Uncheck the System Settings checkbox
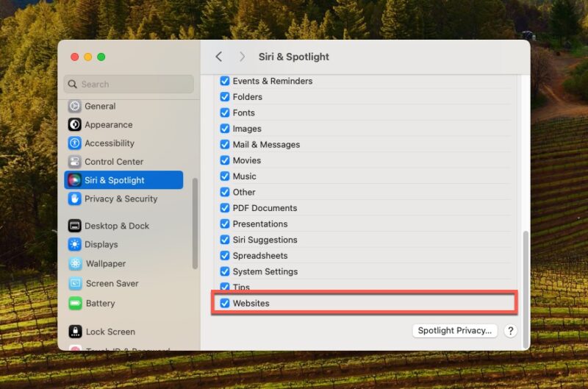588x389 pixels. pos(225,271)
